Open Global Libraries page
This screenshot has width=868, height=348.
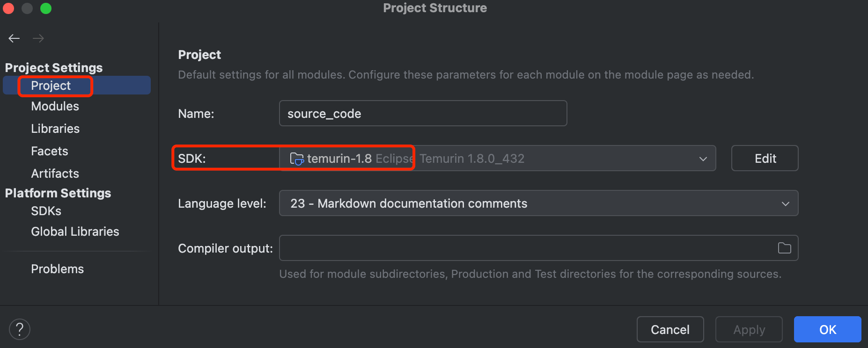pyautogui.click(x=75, y=232)
